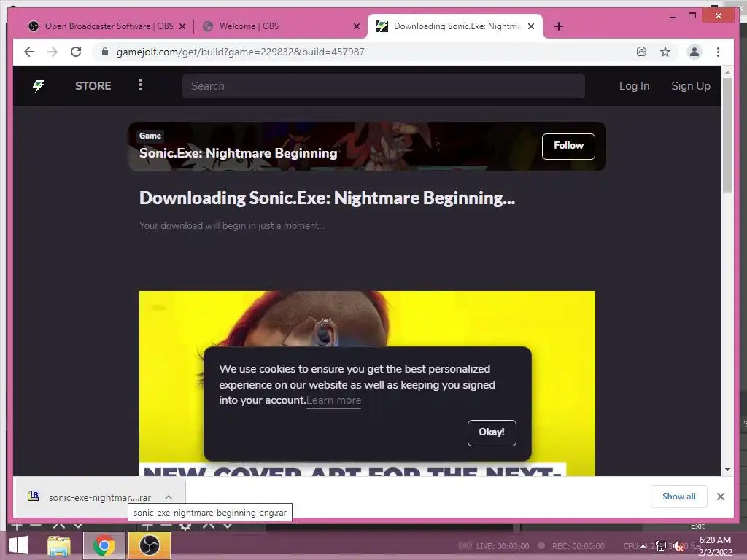Click the network tray icon

pyautogui.click(x=661, y=546)
